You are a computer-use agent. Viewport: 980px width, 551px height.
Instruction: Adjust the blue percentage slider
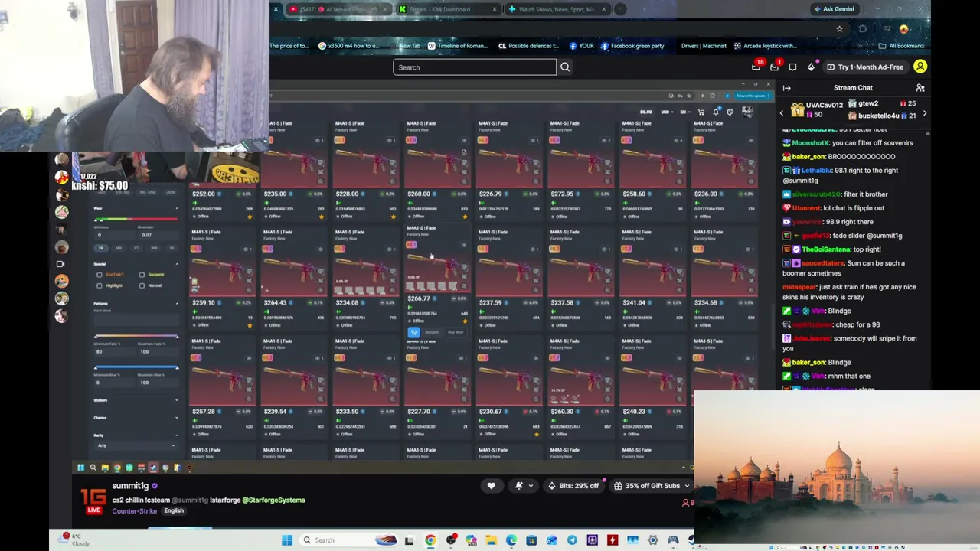136,368
